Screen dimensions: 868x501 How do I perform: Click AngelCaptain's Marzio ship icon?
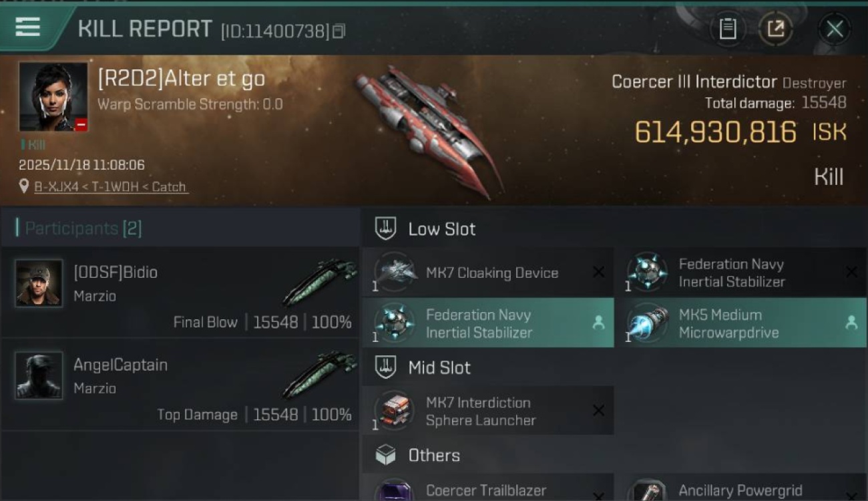tap(320, 373)
